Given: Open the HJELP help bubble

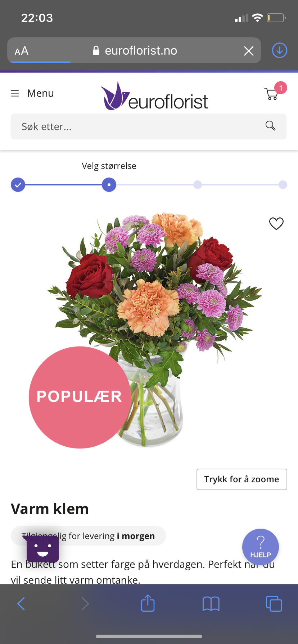Looking at the screenshot, I should pyautogui.click(x=261, y=547).
